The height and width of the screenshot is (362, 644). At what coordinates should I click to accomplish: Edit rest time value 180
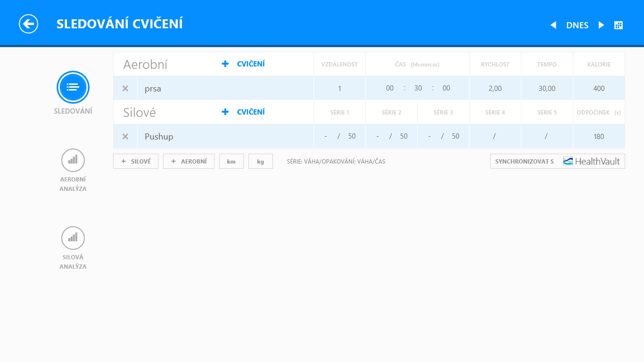599,136
